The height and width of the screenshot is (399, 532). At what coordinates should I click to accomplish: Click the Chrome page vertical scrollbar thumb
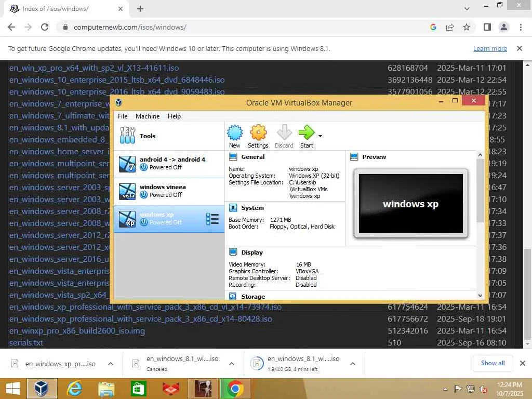point(527,294)
